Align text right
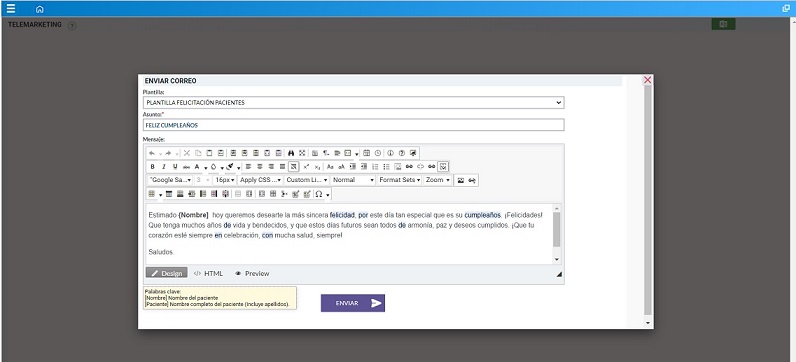 (x=271, y=167)
